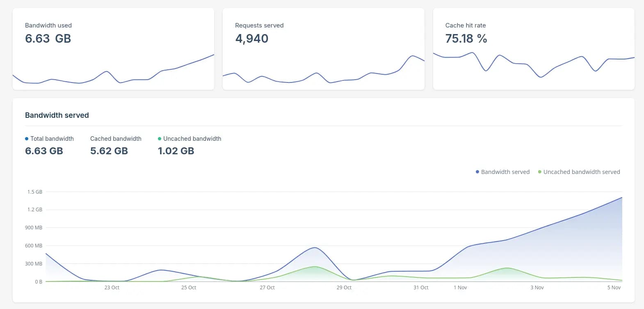Screen dimensions: 644x309
Task: Click the 1 Nov x-axis date label
Action: [x=460, y=288]
